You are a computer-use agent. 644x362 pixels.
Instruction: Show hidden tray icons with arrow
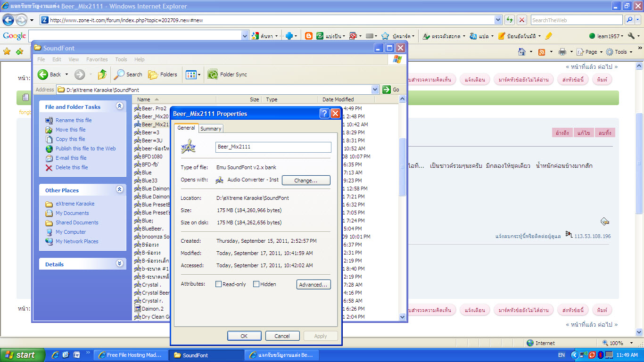pos(575,355)
